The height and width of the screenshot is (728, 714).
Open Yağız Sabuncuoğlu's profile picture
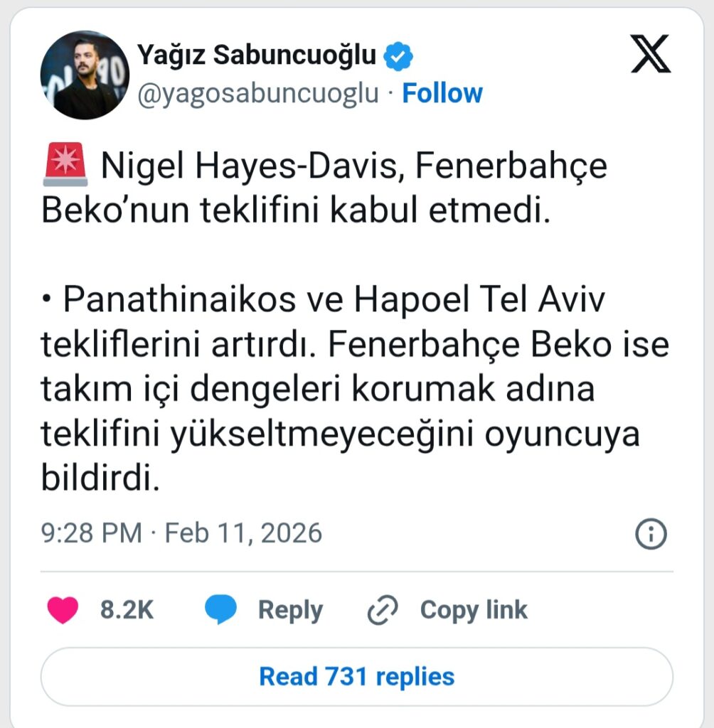click(85, 75)
